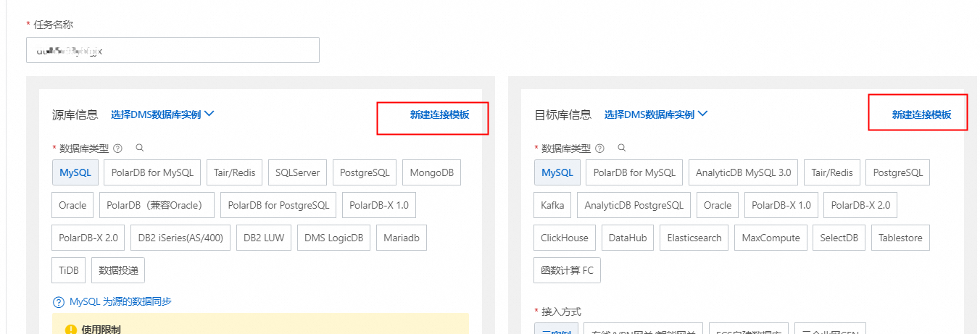Focus the 任务名称 input field
Image resolution: width=980 pixels, height=334 pixels.
173,51
